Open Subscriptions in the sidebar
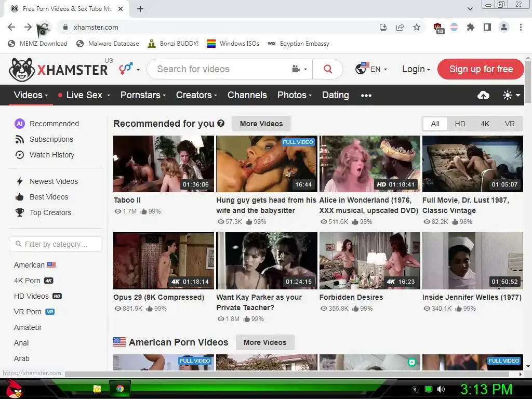 pos(44,139)
